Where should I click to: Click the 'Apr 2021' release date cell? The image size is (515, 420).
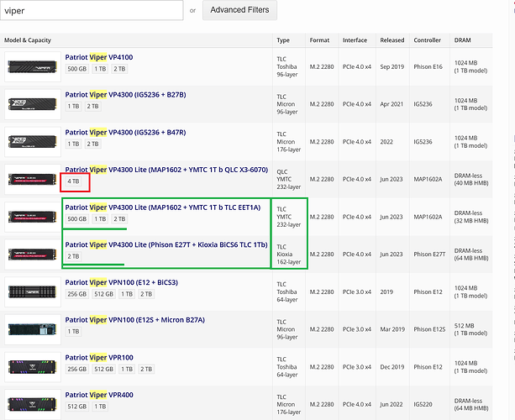pyautogui.click(x=392, y=104)
